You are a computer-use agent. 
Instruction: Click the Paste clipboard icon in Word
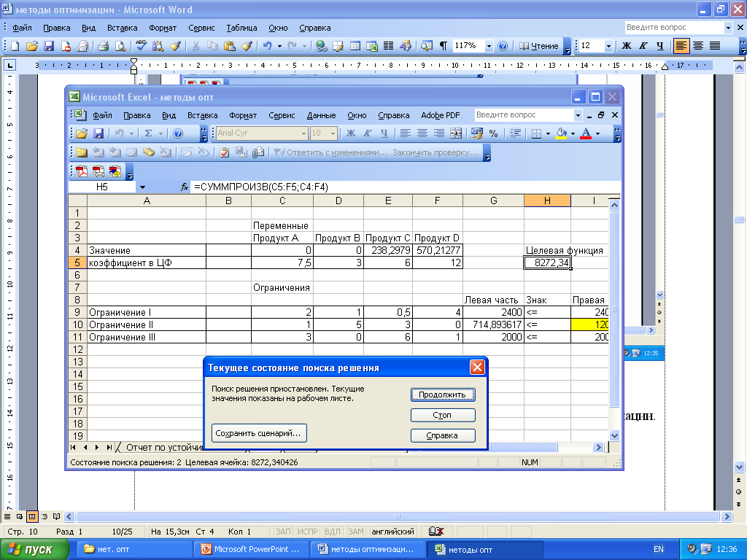click(230, 46)
